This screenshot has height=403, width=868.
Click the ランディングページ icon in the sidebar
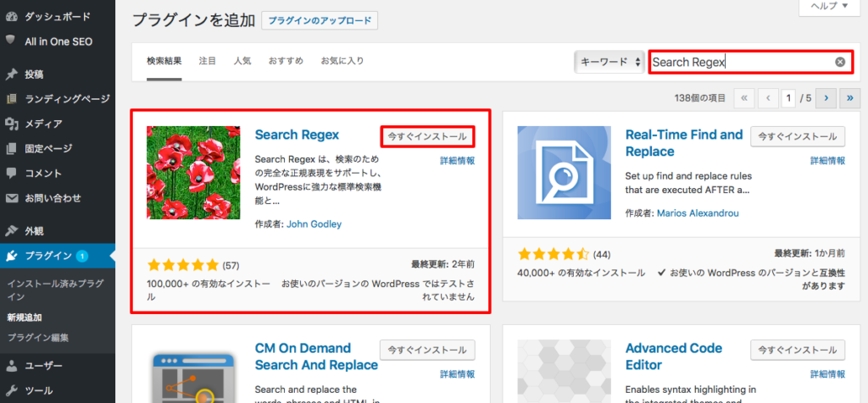coord(11,99)
